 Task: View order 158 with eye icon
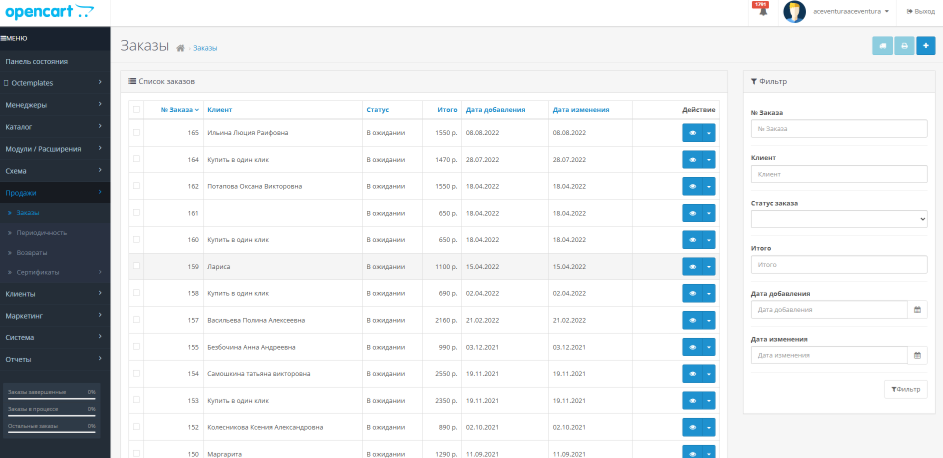click(692, 293)
